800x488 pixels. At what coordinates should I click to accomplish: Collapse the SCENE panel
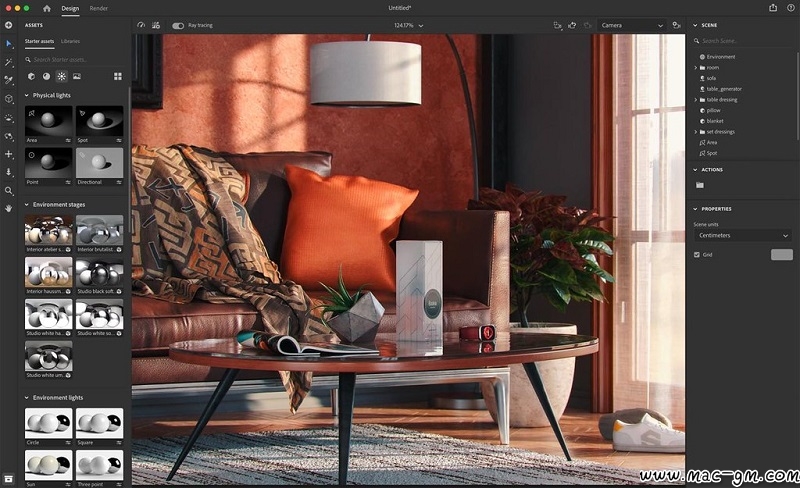[695, 25]
